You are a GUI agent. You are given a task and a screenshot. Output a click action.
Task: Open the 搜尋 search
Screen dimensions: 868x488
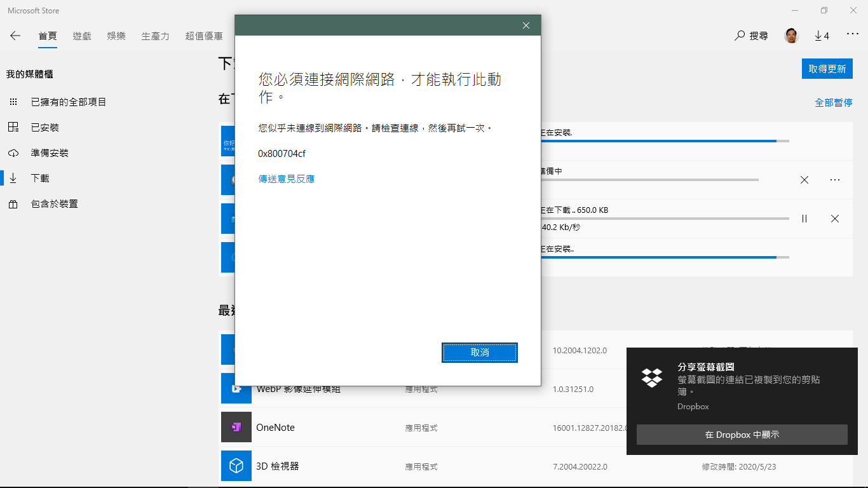(x=751, y=36)
